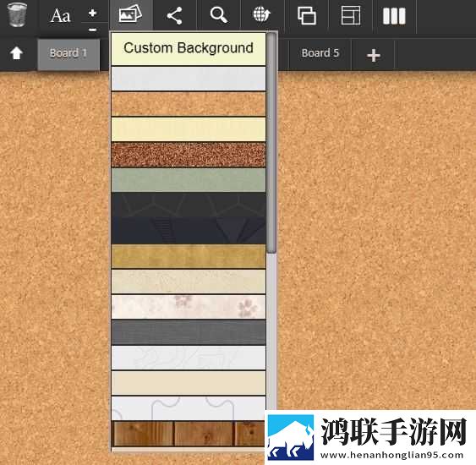Select the sage green background swatch

[x=189, y=180]
